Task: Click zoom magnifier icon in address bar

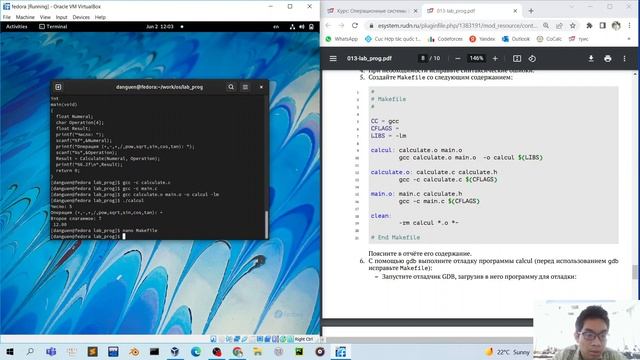Action: pos(546,25)
